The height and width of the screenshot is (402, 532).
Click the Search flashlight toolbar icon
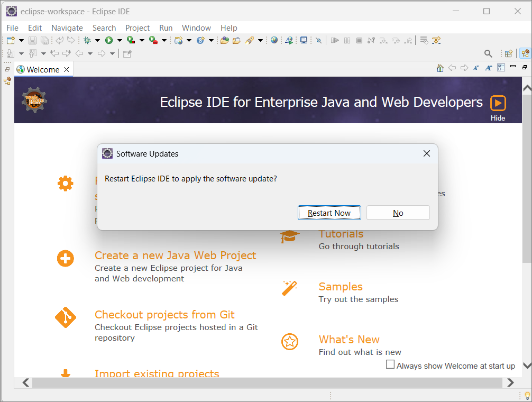coord(250,40)
